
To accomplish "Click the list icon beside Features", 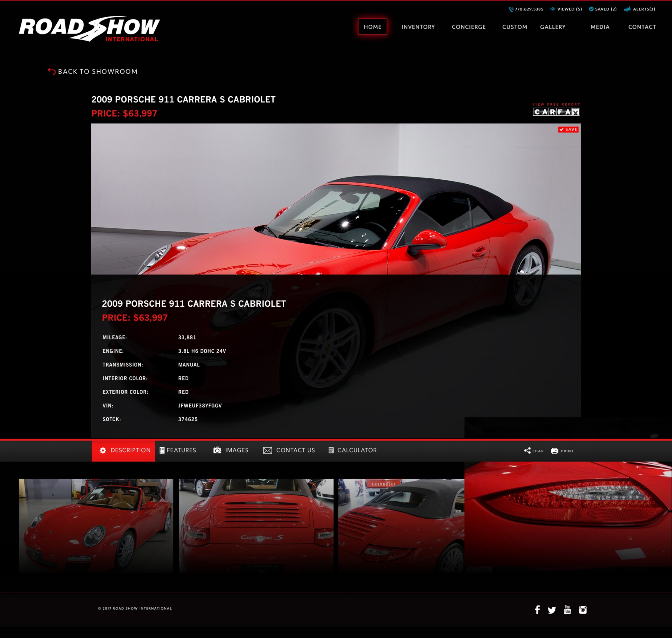I will [162, 450].
